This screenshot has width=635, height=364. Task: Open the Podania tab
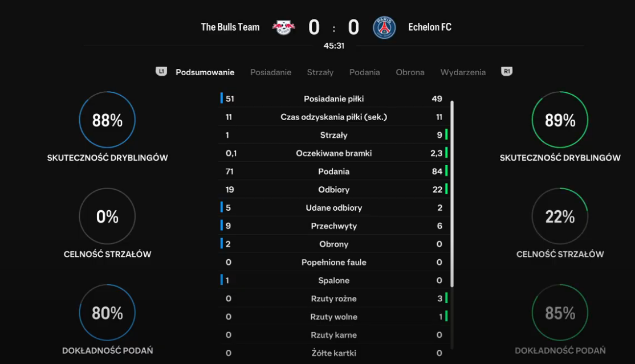pyautogui.click(x=364, y=72)
